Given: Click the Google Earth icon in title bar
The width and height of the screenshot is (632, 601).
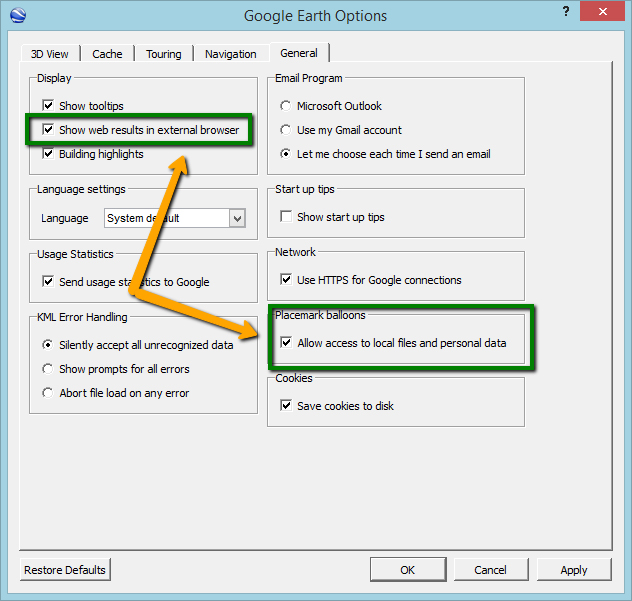Looking at the screenshot, I should [x=17, y=16].
